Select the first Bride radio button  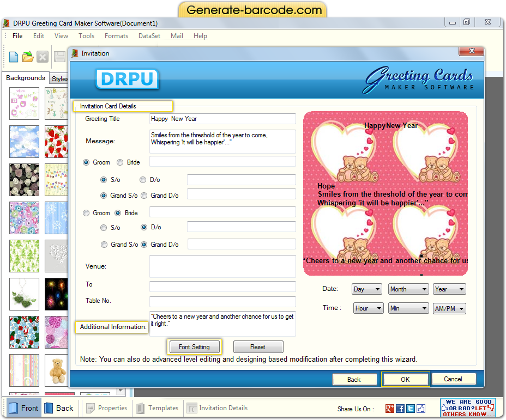(120, 162)
